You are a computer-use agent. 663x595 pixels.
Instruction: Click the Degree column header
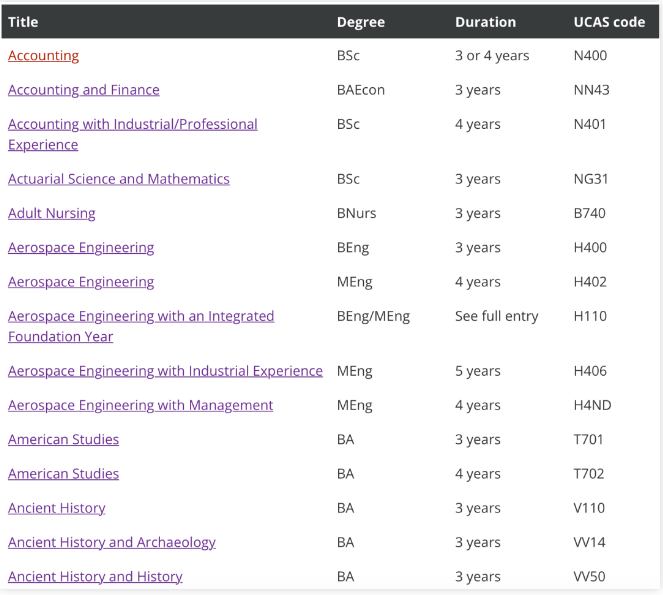coord(360,22)
